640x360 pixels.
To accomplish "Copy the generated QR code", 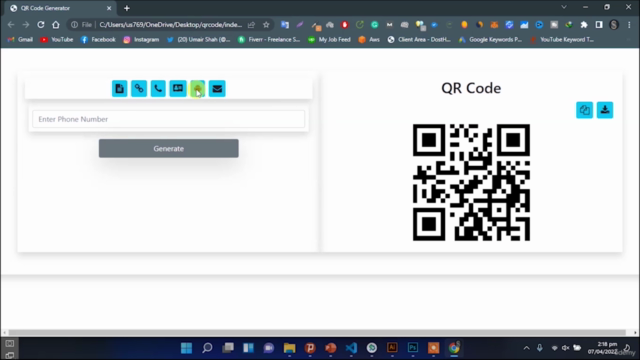I will tap(584, 110).
